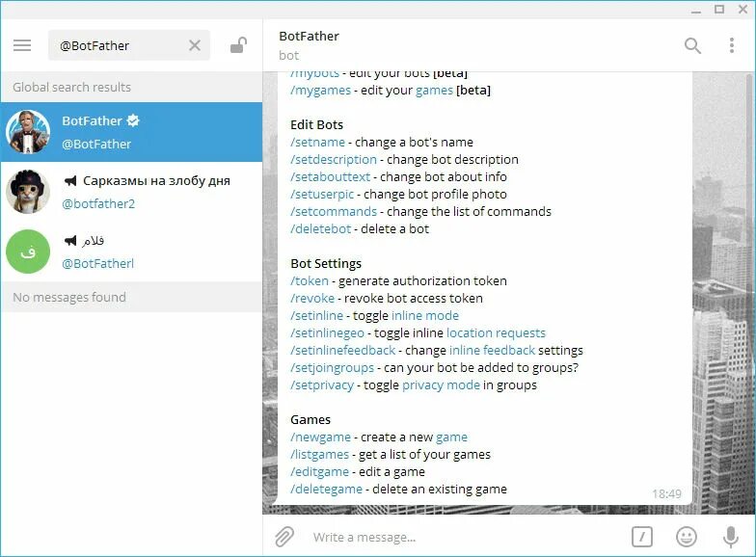Maximize the Telegram window

tap(719, 10)
